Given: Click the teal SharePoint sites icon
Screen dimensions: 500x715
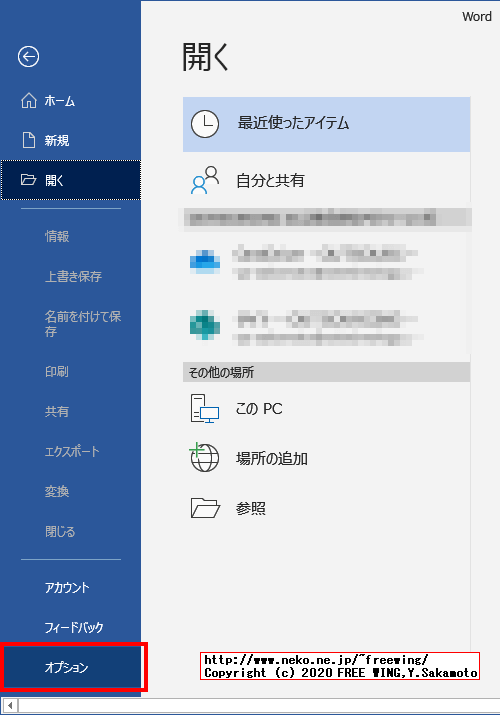Looking at the screenshot, I should click(205, 325).
